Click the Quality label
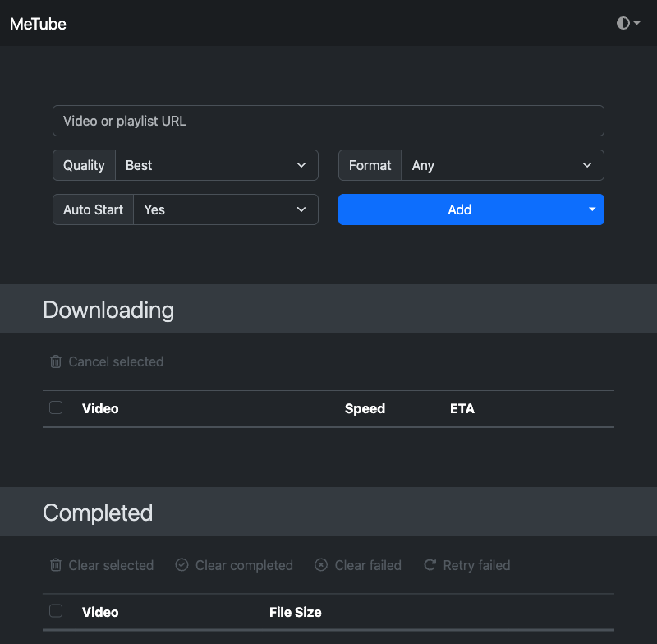 coord(84,165)
